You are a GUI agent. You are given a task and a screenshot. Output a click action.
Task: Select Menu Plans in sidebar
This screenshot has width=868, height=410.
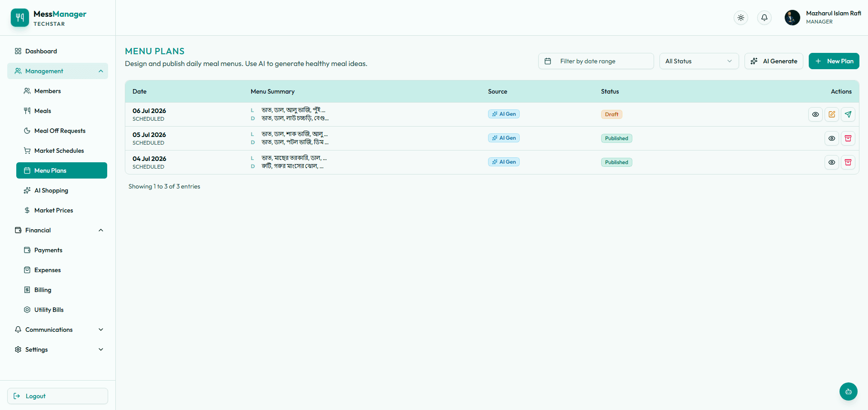(x=62, y=170)
